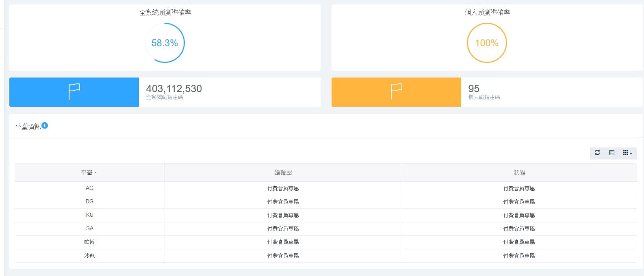The height and width of the screenshot is (276, 644).
Task: Select the KU platform row
Action: click(326, 215)
